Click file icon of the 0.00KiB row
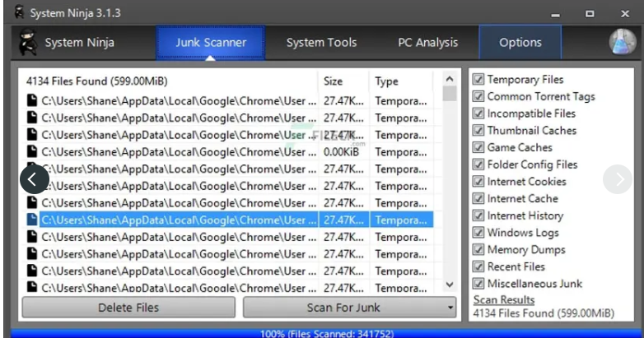This screenshot has height=338, width=644. [x=31, y=152]
